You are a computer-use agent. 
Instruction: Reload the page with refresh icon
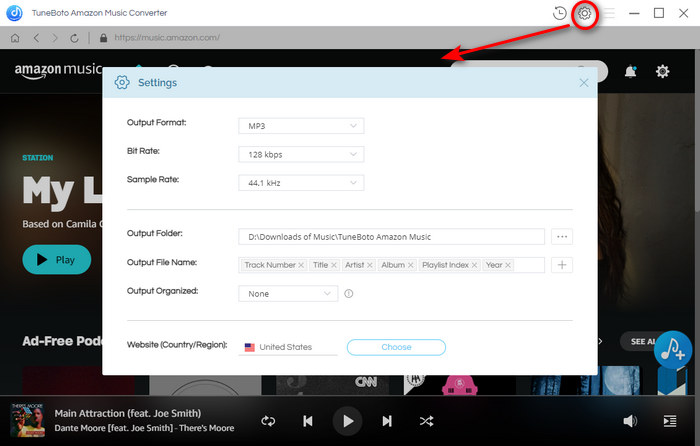(x=74, y=38)
